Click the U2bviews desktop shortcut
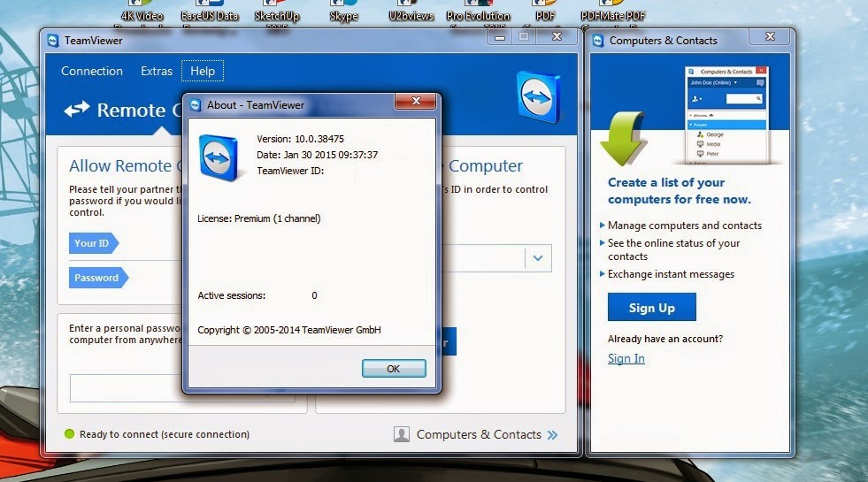Viewport: 868px width, 482px height. coord(411,12)
